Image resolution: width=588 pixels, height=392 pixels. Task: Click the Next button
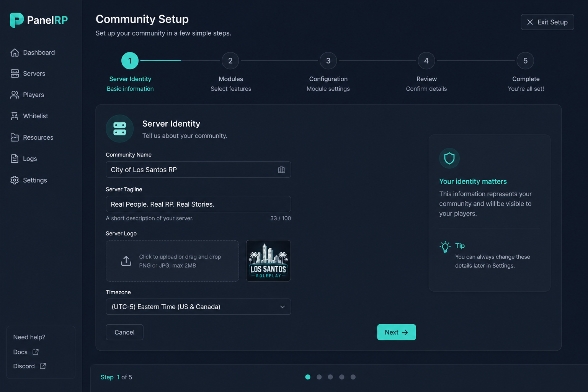[397, 332]
